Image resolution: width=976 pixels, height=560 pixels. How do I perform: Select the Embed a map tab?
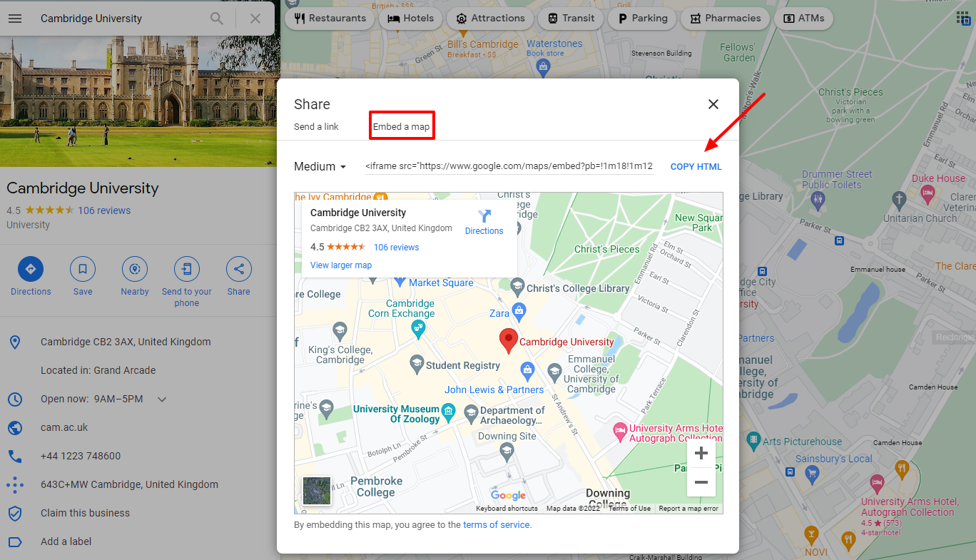pyautogui.click(x=401, y=127)
